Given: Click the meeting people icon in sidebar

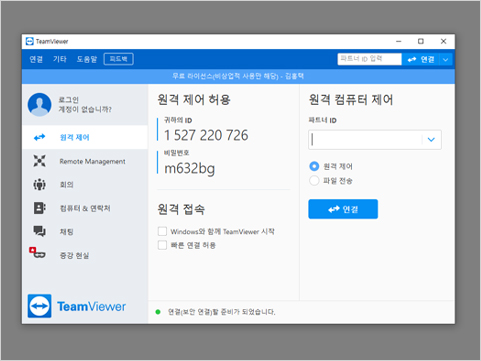Looking at the screenshot, I should 39,184.
